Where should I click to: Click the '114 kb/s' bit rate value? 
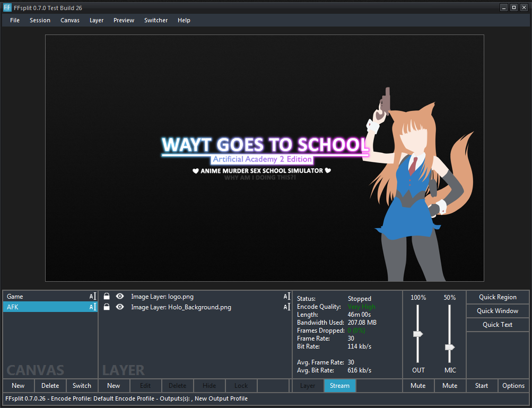[359, 346]
